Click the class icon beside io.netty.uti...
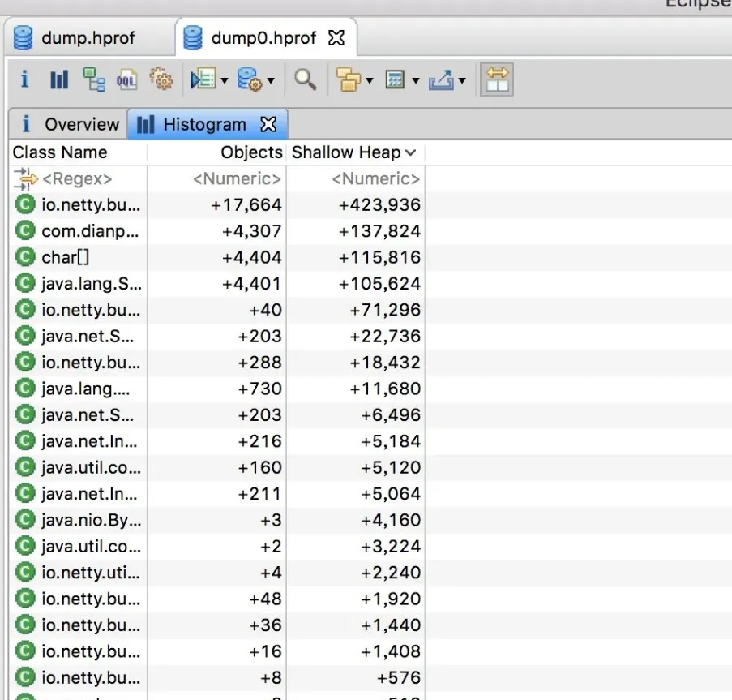The height and width of the screenshot is (700, 732). tap(25, 572)
